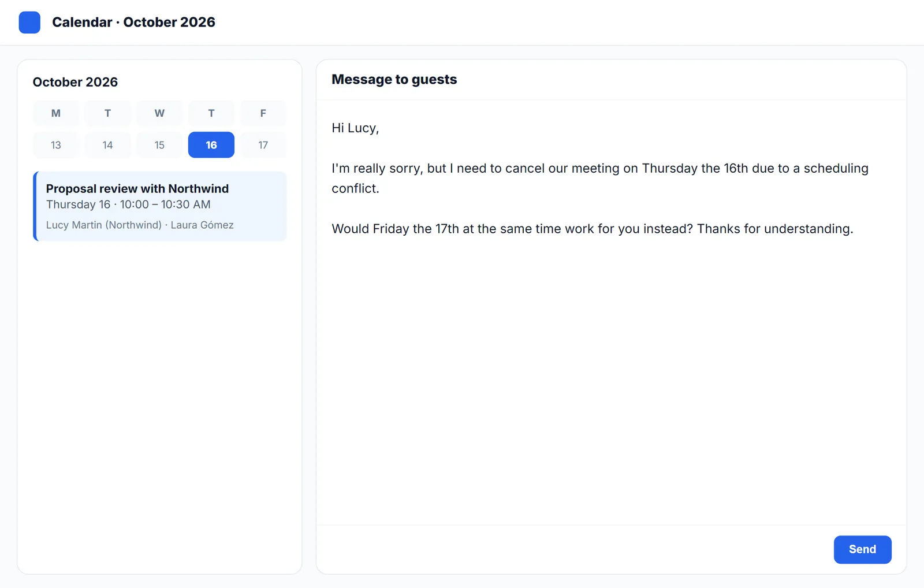Click the 'Message to guests' heading

tap(394, 80)
